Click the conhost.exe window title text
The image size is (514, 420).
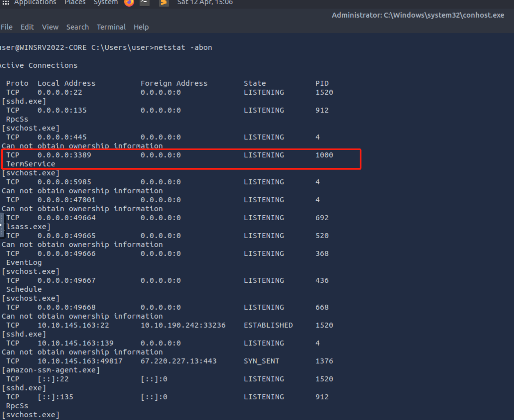tap(418, 15)
